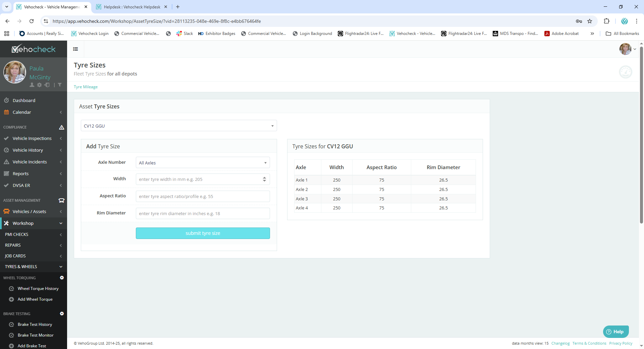Open the Tyre Mileage link
644x349 pixels.
86,87
